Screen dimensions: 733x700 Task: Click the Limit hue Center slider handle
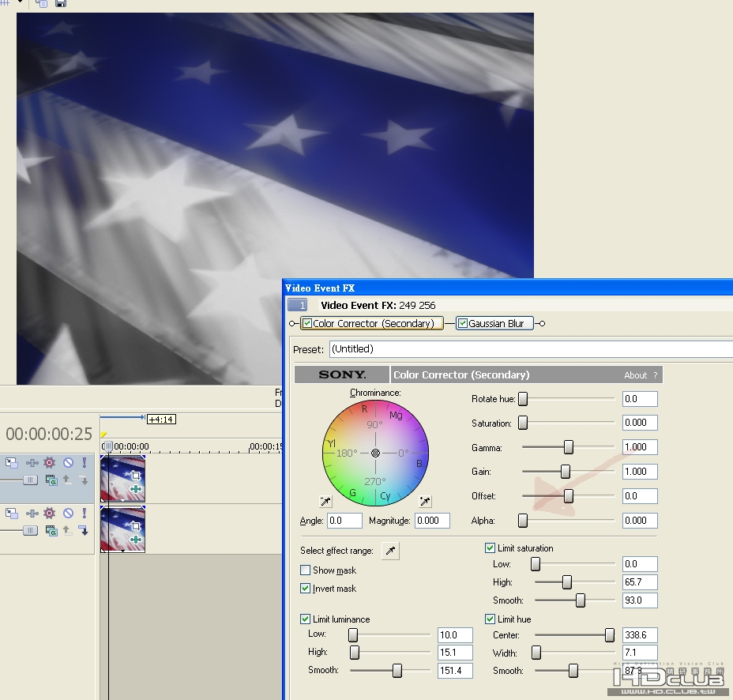pos(610,635)
